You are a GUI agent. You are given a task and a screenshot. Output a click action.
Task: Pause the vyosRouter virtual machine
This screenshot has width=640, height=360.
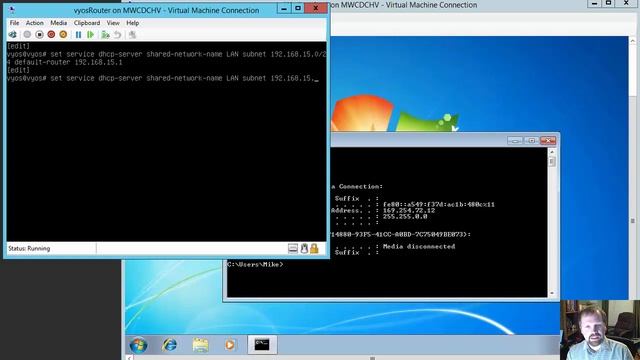tap(78, 35)
